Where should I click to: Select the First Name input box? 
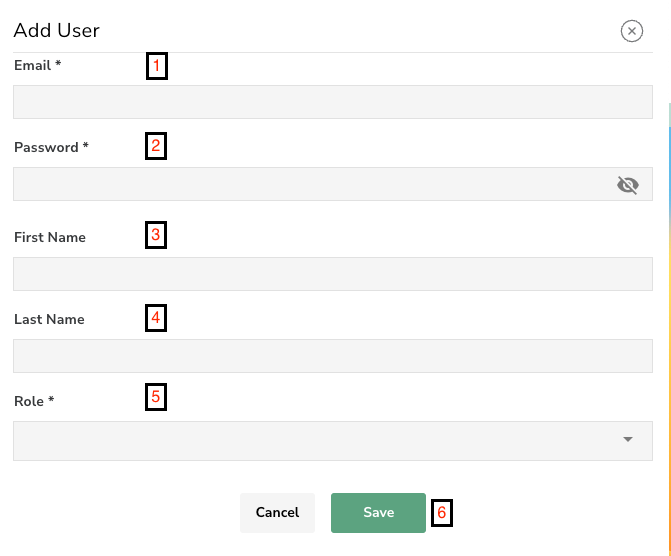tap(332, 274)
